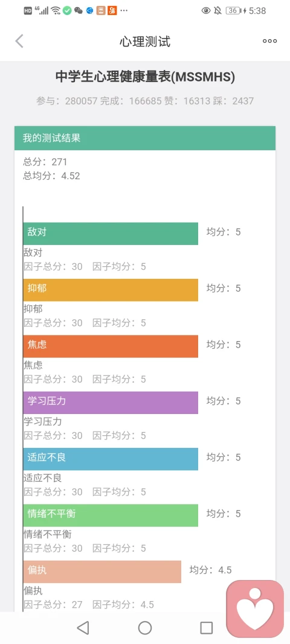Select the purple 学习压力 bar

pyautogui.click(x=111, y=403)
